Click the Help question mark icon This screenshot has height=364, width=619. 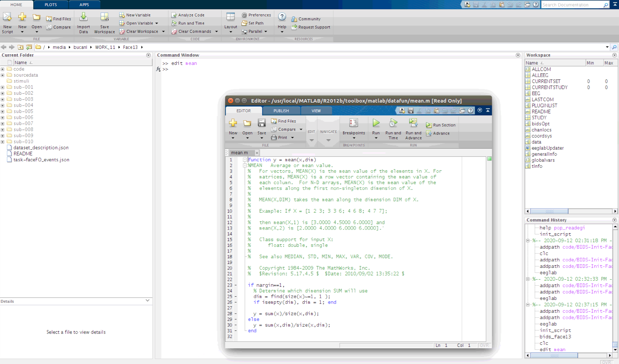pos(282,17)
